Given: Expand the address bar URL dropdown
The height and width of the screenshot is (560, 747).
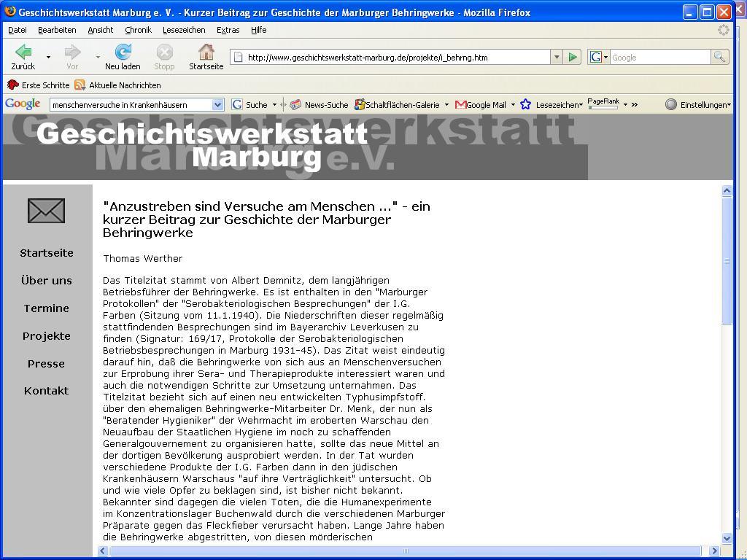Looking at the screenshot, I should [557, 58].
